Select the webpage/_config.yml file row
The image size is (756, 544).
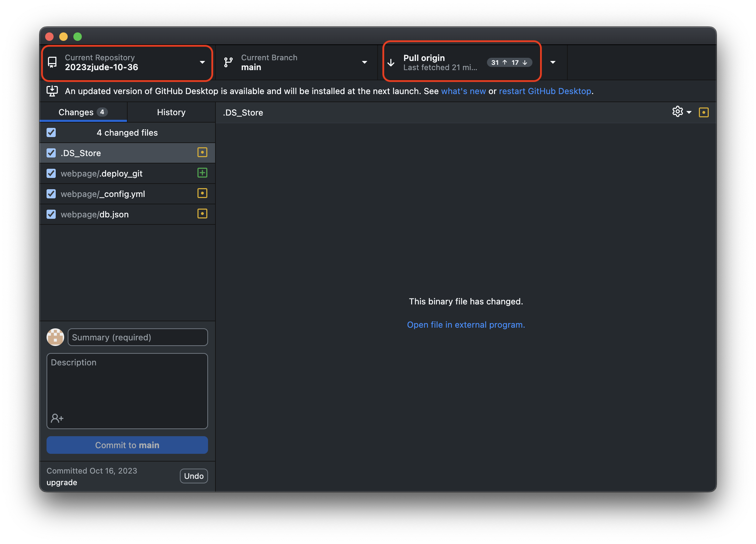pyautogui.click(x=127, y=194)
